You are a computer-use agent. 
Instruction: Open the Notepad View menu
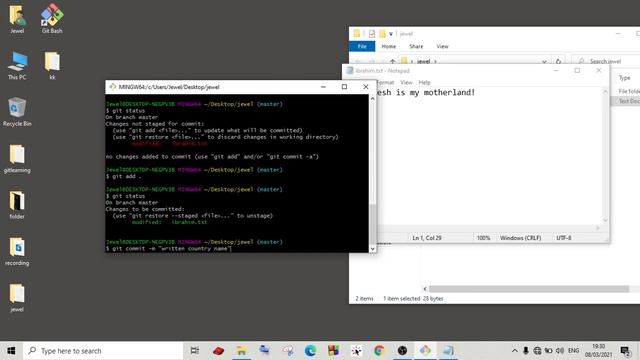406,82
